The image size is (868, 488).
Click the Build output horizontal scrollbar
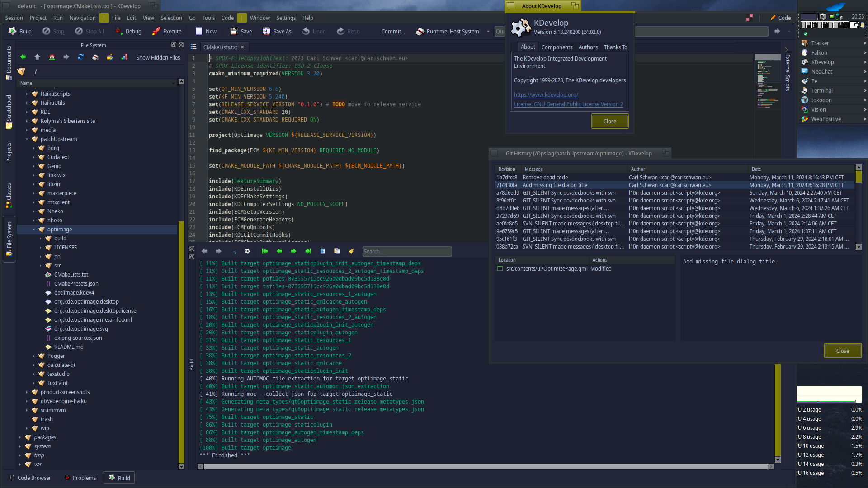[x=486, y=466]
